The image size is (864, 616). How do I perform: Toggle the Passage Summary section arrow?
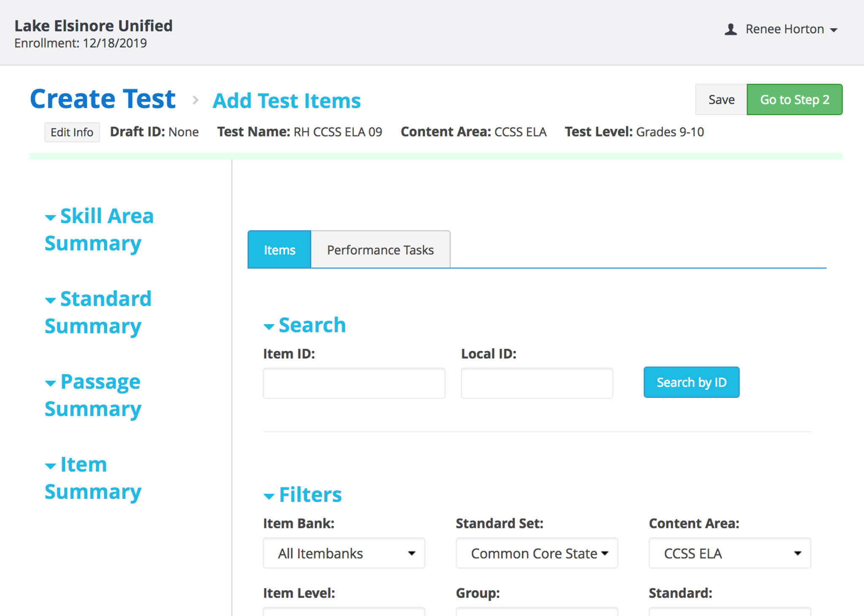click(x=51, y=383)
